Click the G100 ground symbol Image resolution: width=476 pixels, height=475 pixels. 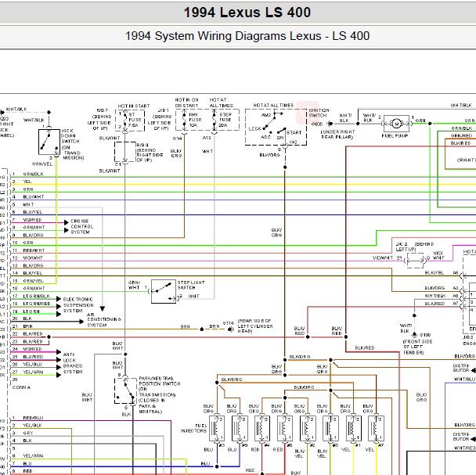coord(414,334)
